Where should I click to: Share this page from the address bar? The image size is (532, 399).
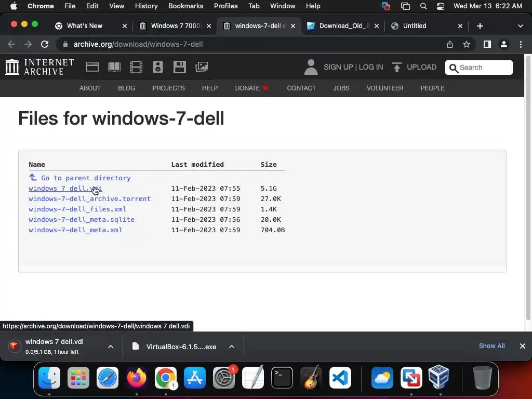[450, 44]
